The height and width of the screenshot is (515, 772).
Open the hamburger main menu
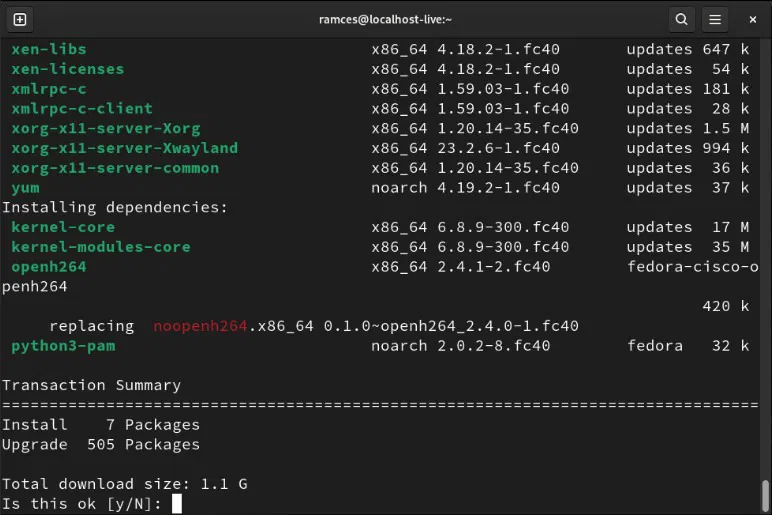tap(715, 19)
